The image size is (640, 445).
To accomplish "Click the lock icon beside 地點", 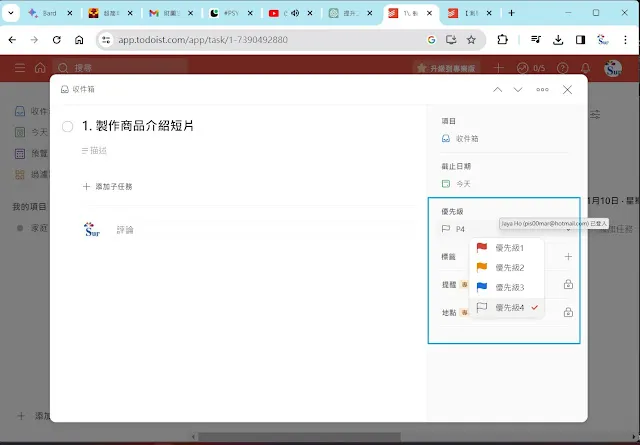I will pos(568,312).
